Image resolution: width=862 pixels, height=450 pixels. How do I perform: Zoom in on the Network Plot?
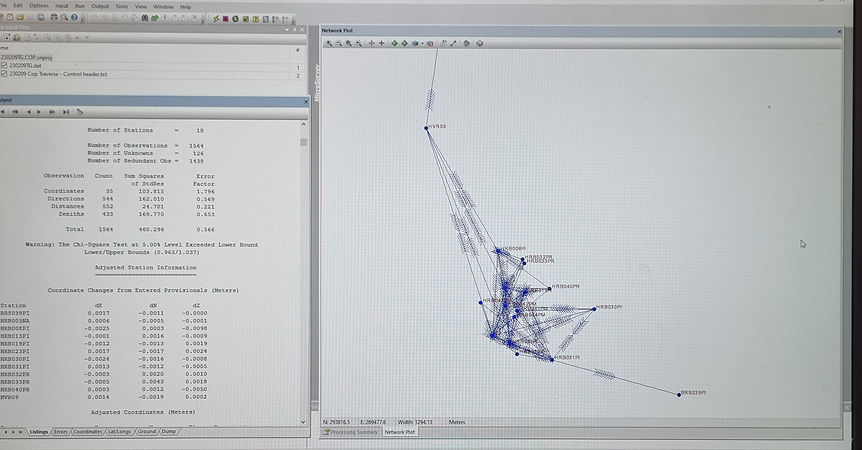329,43
